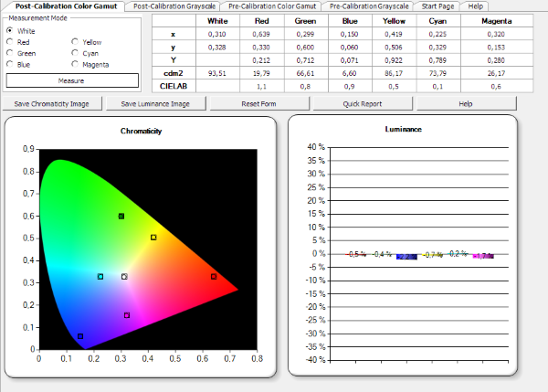Click the Yellow cdm2 value 86,17
Image resolution: width=548 pixels, height=392 pixels.
pos(394,73)
